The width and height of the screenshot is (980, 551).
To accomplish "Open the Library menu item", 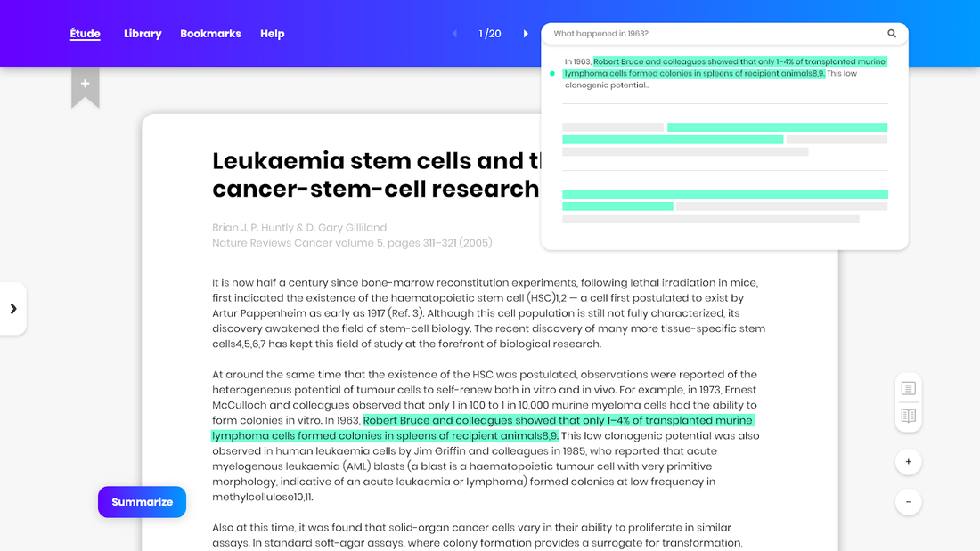I will pyautogui.click(x=143, y=34).
